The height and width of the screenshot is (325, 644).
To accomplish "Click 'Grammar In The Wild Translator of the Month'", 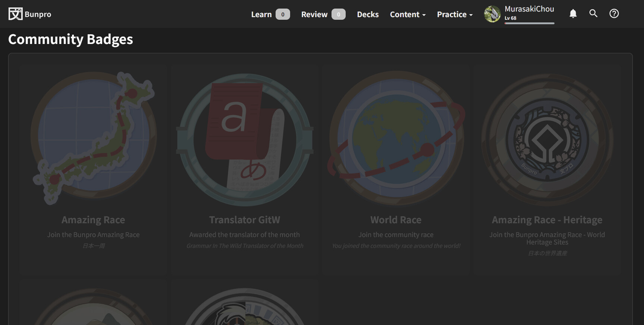I will pyautogui.click(x=245, y=246).
